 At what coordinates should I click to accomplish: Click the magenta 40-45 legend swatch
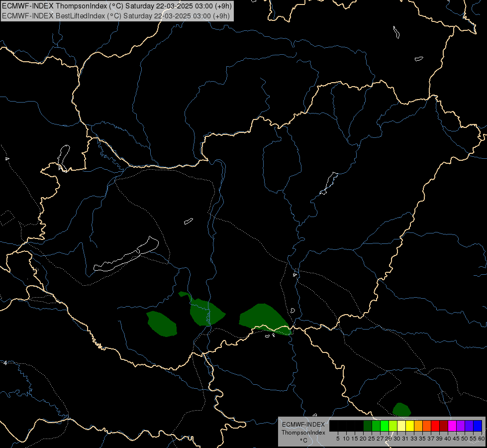pos(452,426)
